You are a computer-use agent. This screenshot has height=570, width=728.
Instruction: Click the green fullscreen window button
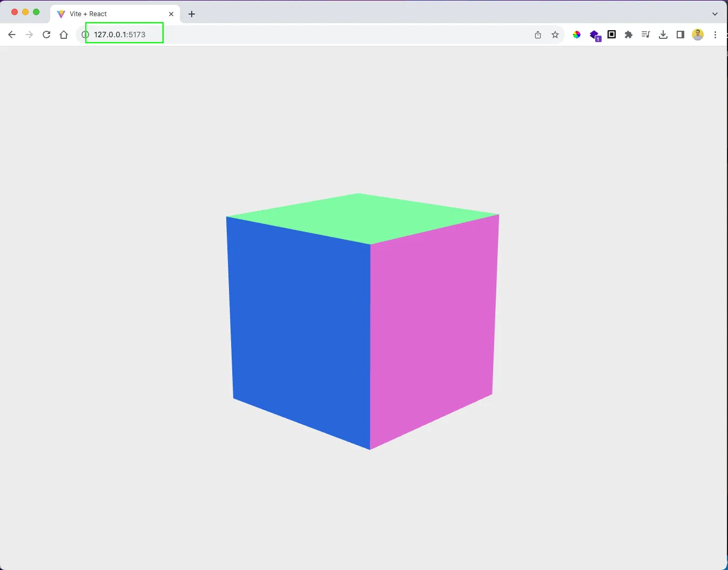[x=36, y=12]
